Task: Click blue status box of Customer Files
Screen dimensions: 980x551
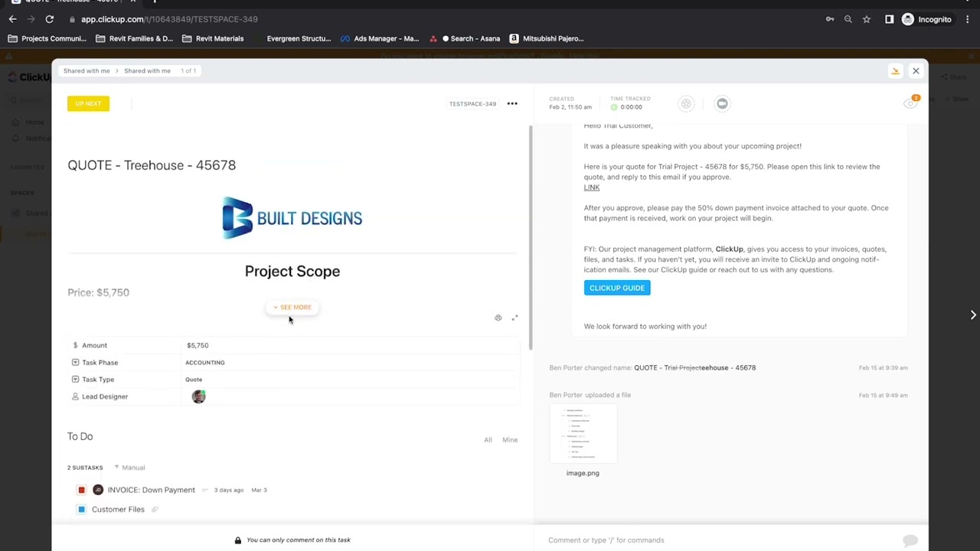Action: pos(81,509)
